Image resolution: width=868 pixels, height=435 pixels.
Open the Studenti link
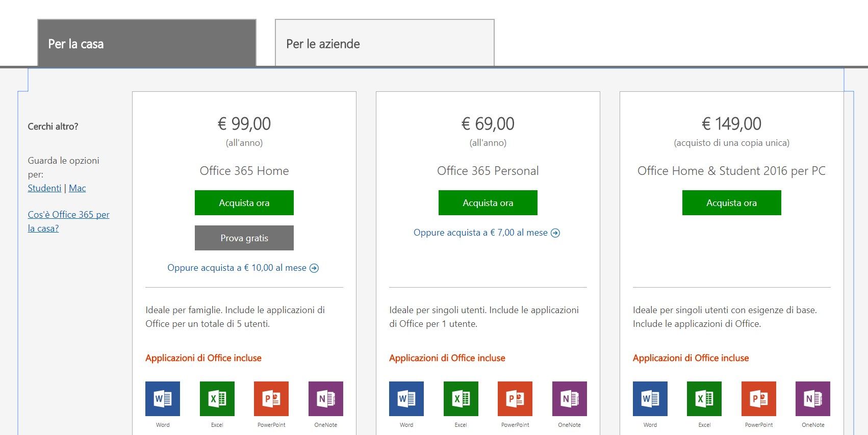[44, 188]
